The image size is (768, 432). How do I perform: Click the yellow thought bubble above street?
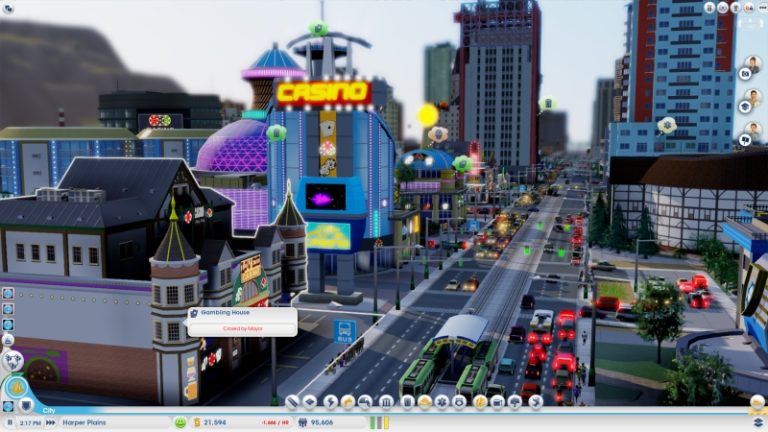tap(428, 115)
